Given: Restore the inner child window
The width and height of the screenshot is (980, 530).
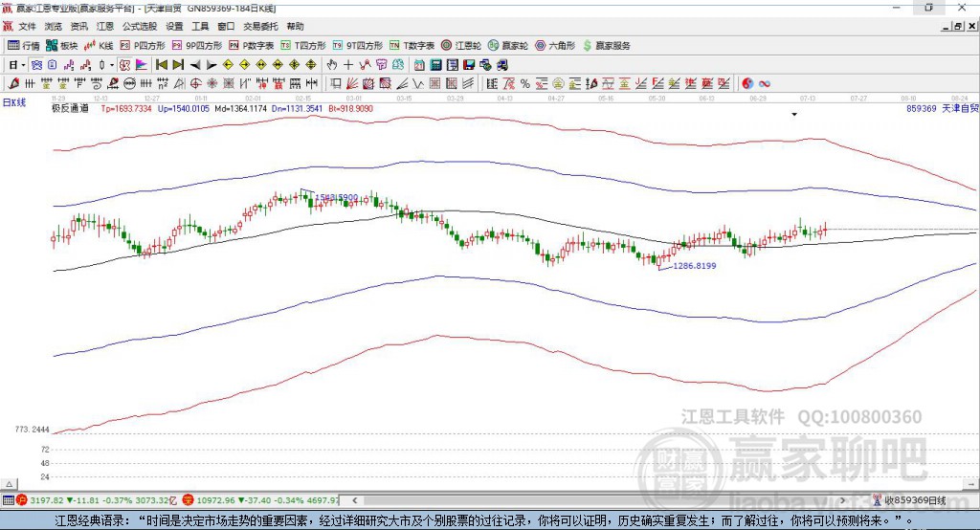Looking at the screenshot, I should click(x=958, y=26).
